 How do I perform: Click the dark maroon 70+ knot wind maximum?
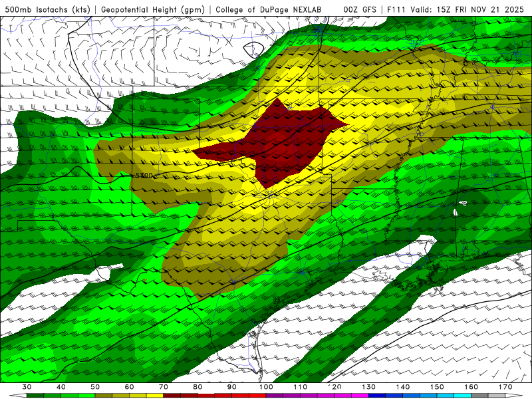pyautogui.click(x=281, y=142)
